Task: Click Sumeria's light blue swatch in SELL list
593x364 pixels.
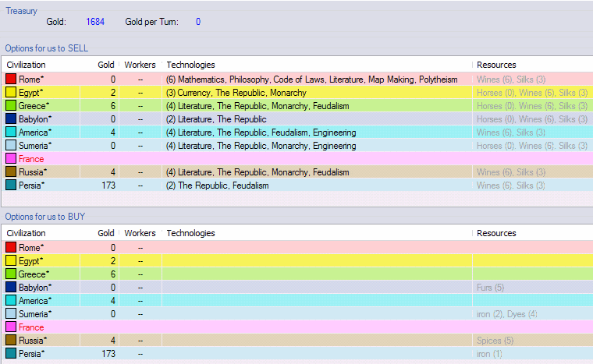Action: [11, 145]
